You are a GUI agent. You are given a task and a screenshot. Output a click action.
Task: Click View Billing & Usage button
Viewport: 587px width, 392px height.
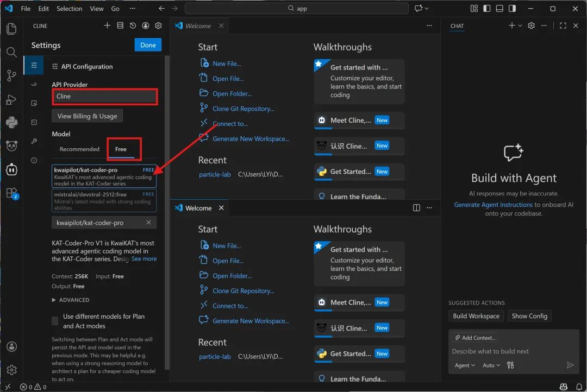pyautogui.click(x=87, y=116)
